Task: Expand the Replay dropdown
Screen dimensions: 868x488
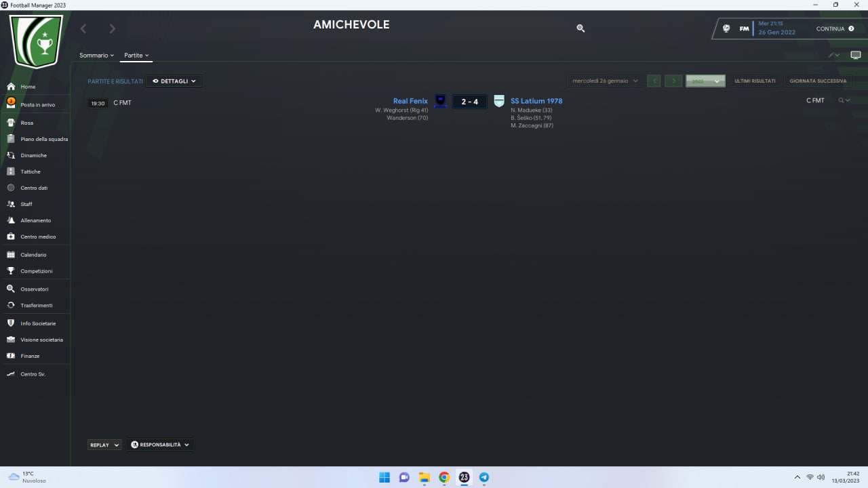Action: (104, 445)
